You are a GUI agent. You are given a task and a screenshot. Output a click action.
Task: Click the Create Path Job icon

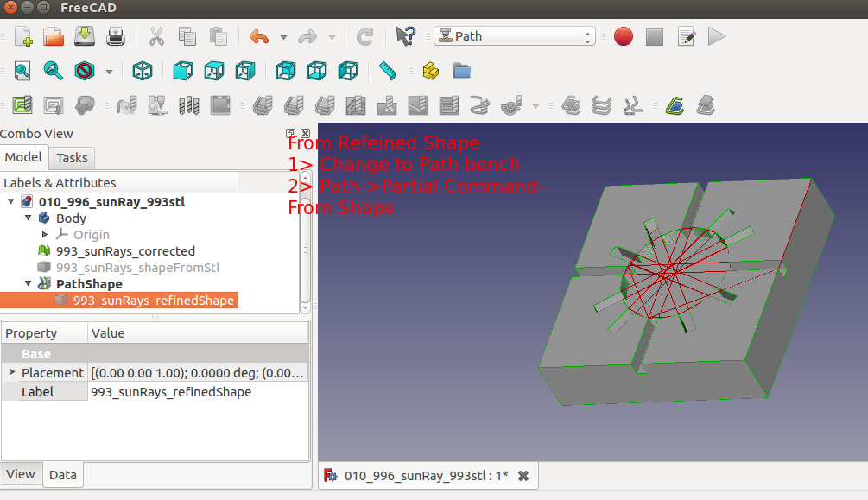coord(22,105)
